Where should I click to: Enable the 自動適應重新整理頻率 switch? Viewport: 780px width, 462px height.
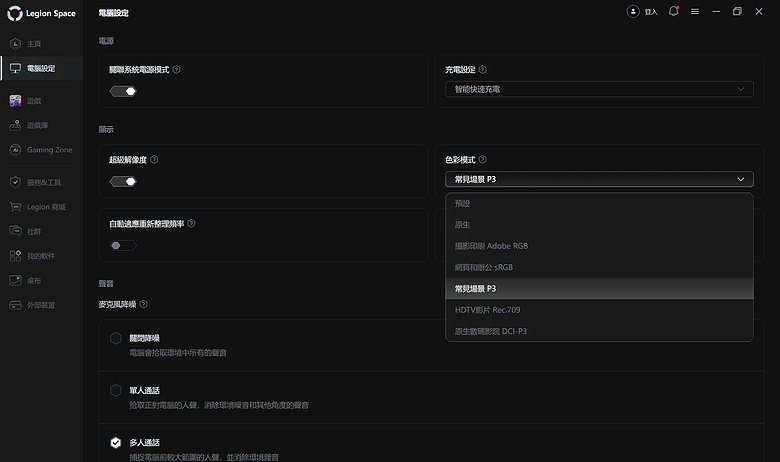[x=123, y=245]
